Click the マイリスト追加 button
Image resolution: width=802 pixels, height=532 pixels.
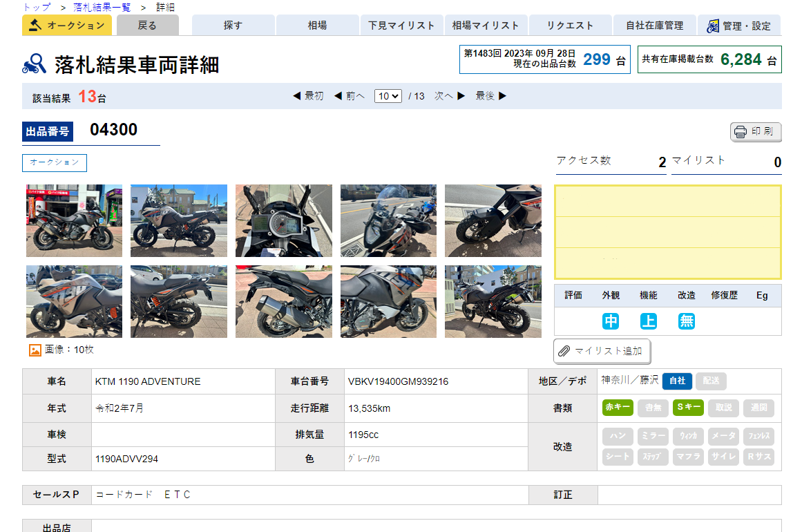pyautogui.click(x=602, y=351)
